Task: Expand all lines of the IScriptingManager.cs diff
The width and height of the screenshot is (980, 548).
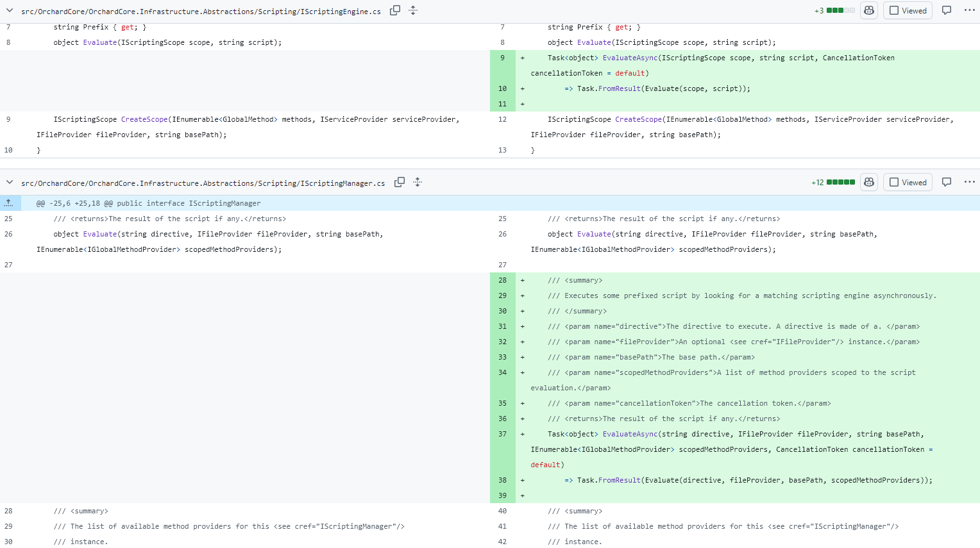Action: click(x=418, y=182)
